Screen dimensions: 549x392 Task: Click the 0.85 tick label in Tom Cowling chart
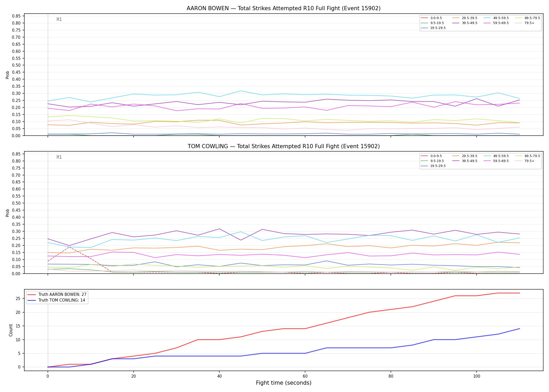[x=16, y=154]
